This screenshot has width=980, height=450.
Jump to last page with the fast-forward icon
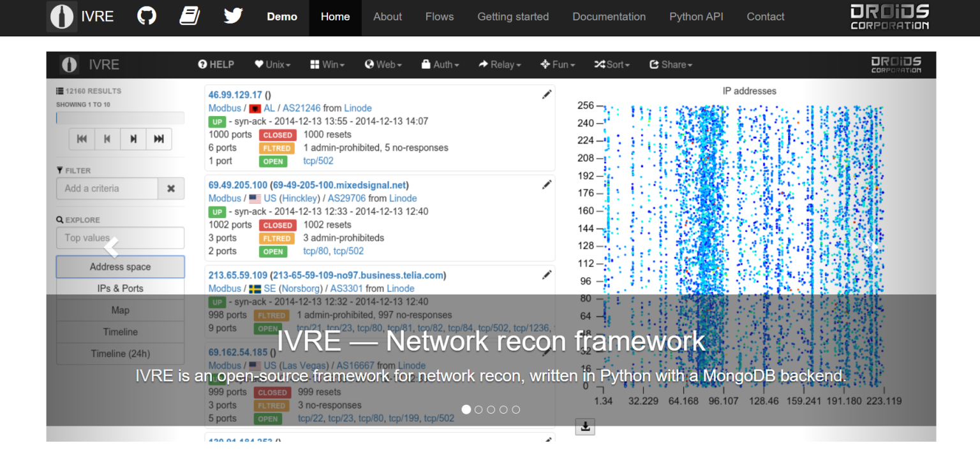(158, 138)
